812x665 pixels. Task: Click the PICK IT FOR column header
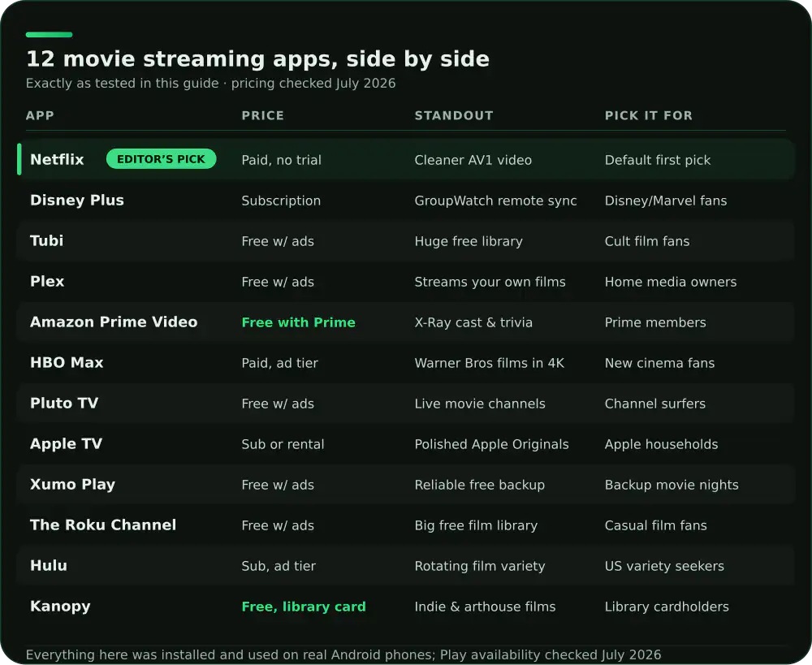[x=649, y=115]
